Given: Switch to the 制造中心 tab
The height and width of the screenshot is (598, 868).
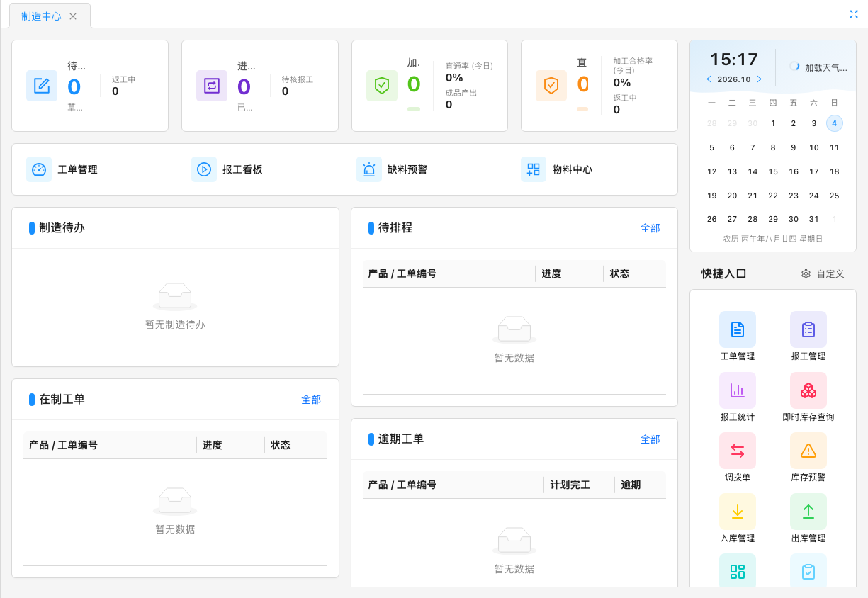Looking at the screenshot, I should [x=41, y=16].
